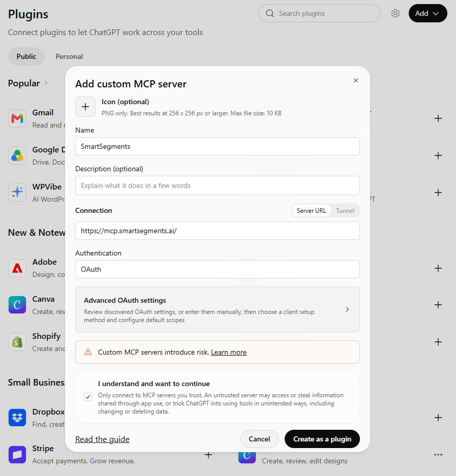Click the Server URL input field

(218, 231)
